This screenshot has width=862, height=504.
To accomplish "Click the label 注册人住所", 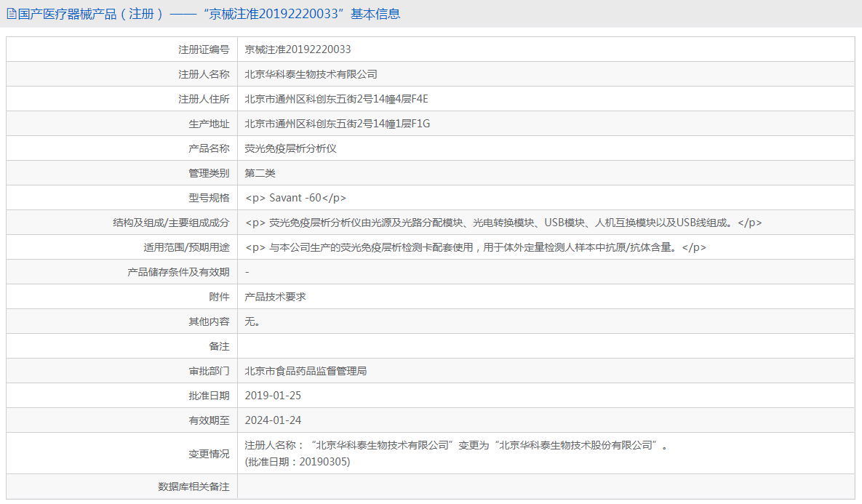I will [204, 99].
